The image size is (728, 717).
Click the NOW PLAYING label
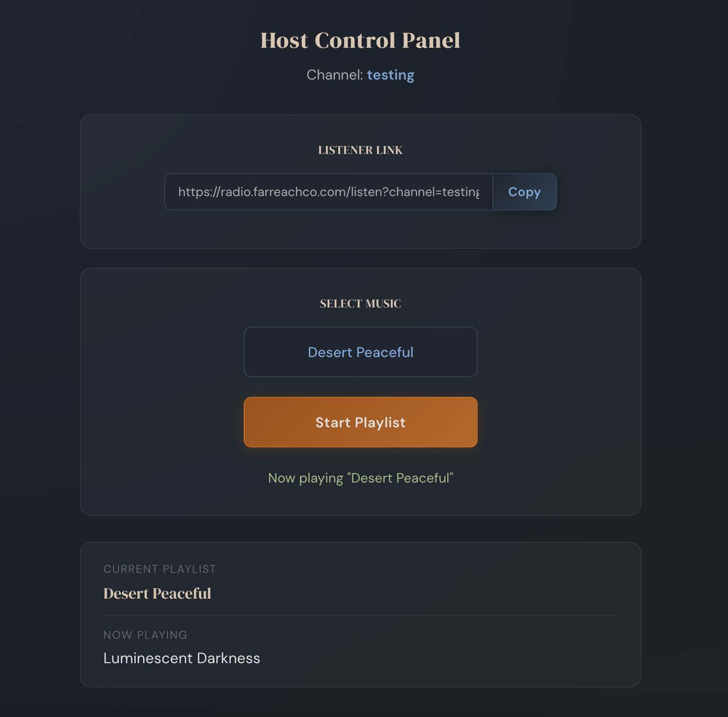[x=145, y=635]
